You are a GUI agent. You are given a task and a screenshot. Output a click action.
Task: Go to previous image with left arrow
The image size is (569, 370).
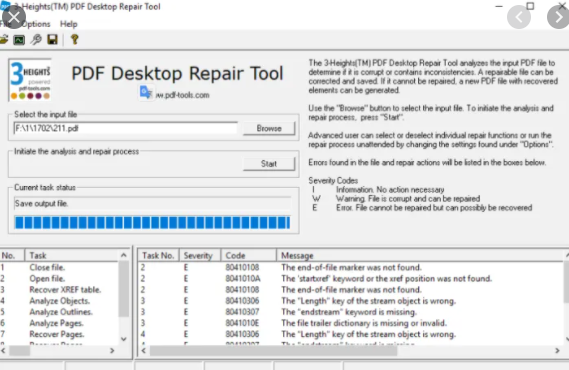pos(519,17)
